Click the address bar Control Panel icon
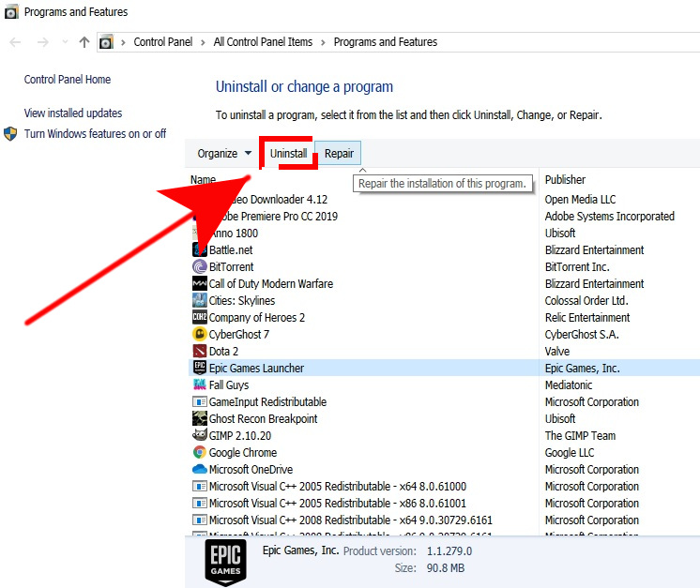The height and width of the screenshot is (588, 700). click(x=106, y=42)
